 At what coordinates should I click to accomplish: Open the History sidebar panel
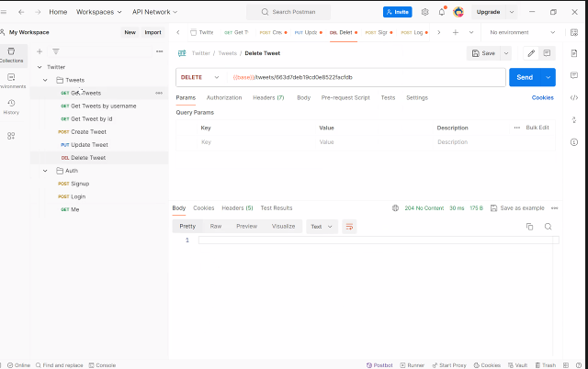[x=11, y=106]
